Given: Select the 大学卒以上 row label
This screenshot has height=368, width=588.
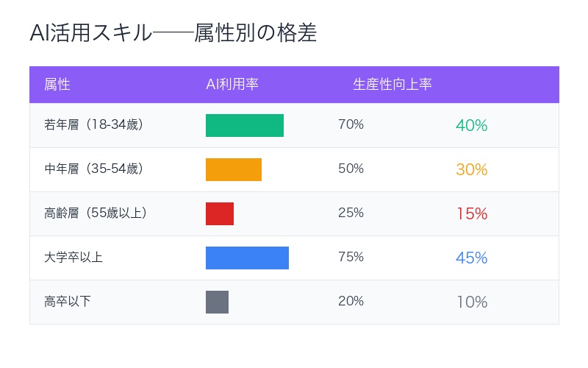Looking at the screenshot, I should [x=73, y=258].
